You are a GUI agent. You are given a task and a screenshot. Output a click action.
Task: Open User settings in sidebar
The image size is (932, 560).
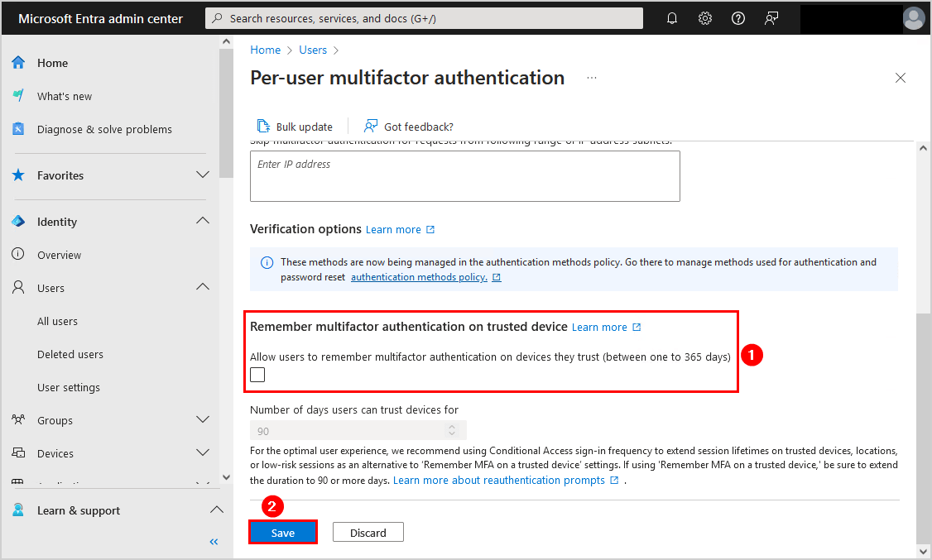tap(69, 388)
